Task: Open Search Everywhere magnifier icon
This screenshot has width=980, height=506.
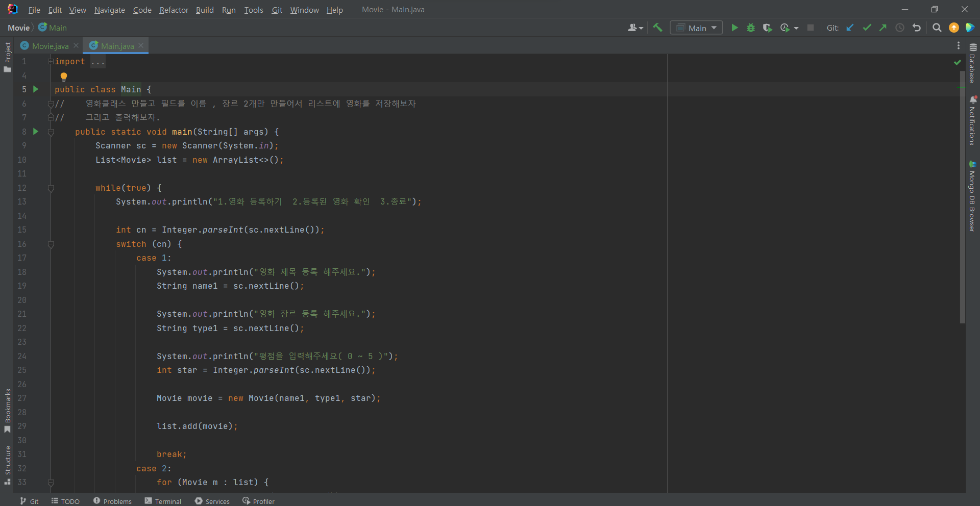Action: pos(937,28)
